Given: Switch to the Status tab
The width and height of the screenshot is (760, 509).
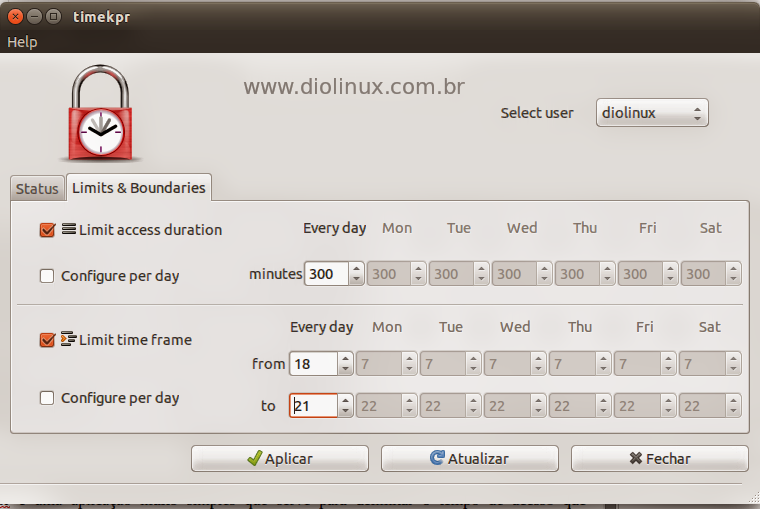Looking at the screenshot, I should coord(37,189).
